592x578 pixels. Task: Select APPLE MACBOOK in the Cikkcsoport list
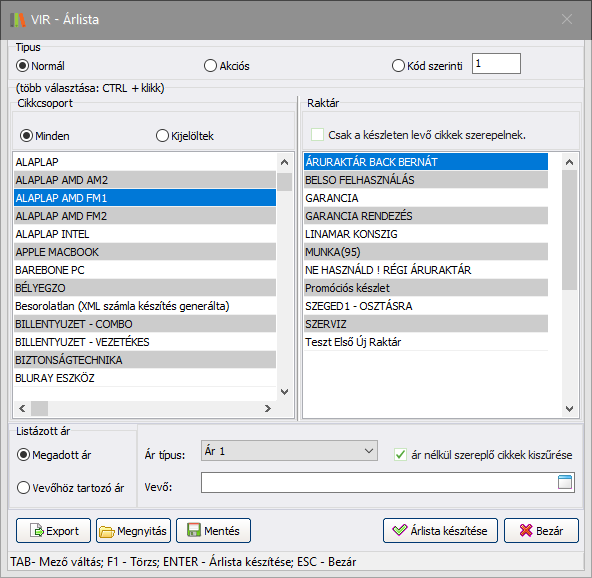145,252
